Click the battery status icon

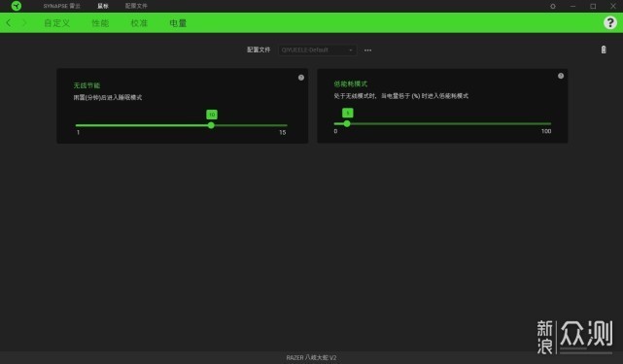(604, 50)
